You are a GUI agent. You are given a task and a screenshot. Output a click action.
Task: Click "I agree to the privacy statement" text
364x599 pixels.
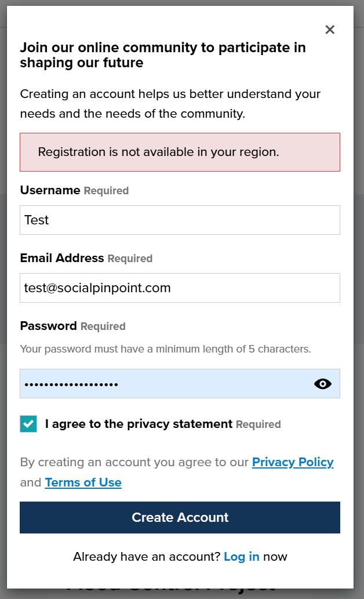[x=139, y=424]
